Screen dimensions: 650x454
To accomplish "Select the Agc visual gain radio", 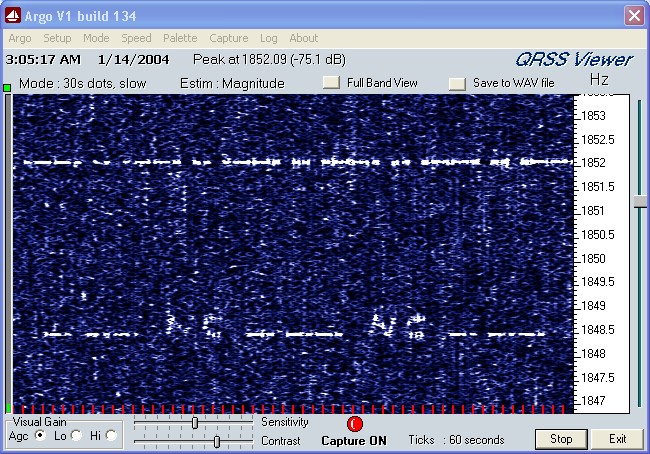I will [x=40, y=435].
